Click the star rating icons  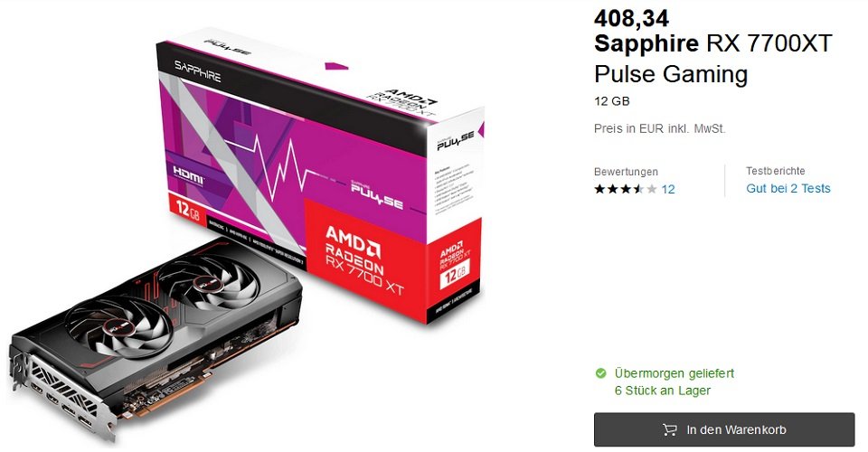click(x=626, y=189)
